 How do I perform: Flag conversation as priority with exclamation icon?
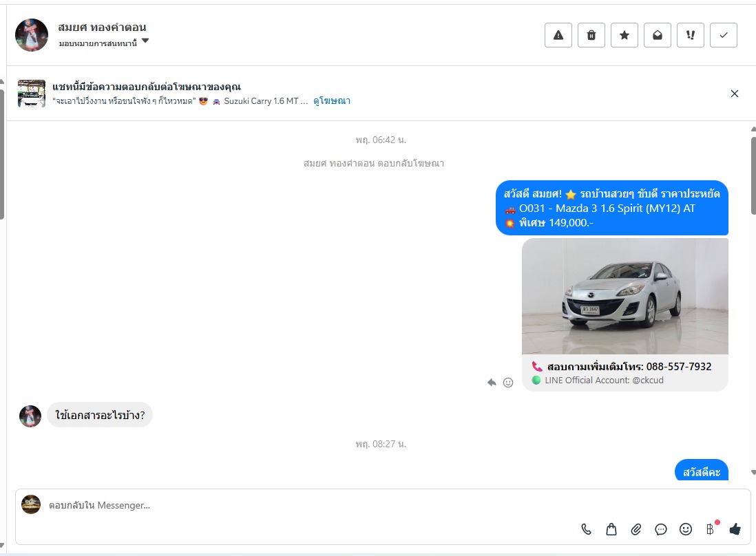click(691, 35)
